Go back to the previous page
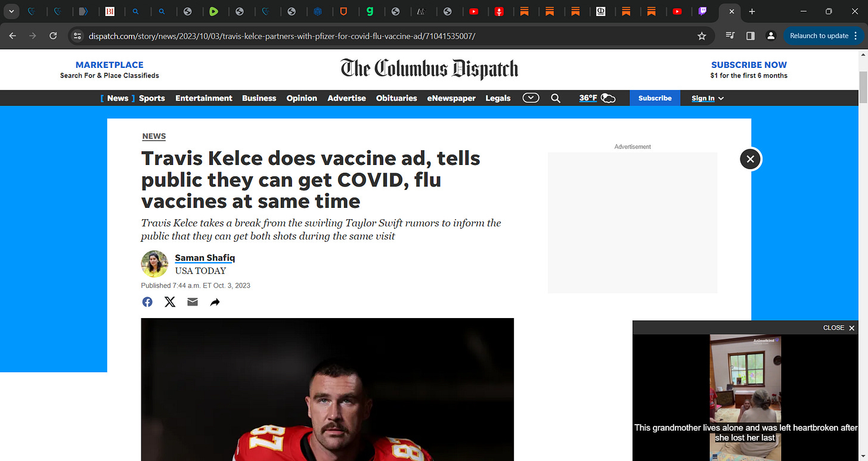Screen dimensions: 868x461 [13, 36]
